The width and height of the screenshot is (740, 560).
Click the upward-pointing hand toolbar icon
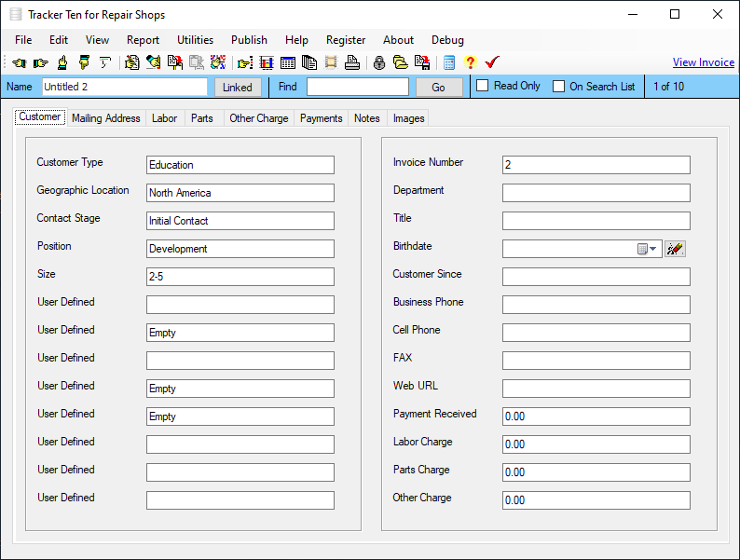[62, 63]
